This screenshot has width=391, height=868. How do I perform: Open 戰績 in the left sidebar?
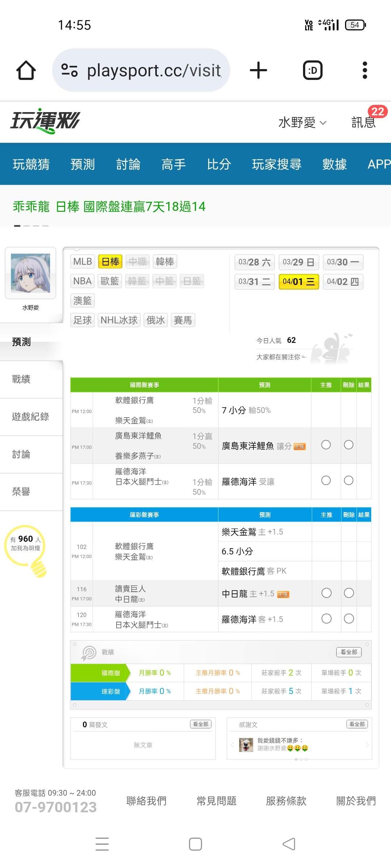point(31,379)
